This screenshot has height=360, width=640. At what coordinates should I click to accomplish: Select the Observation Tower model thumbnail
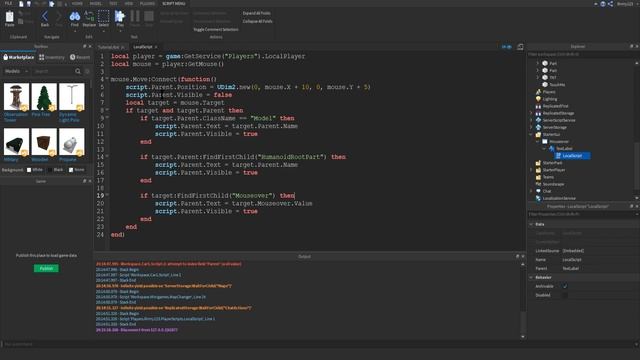pyautogui.click(x=16, y=97)
